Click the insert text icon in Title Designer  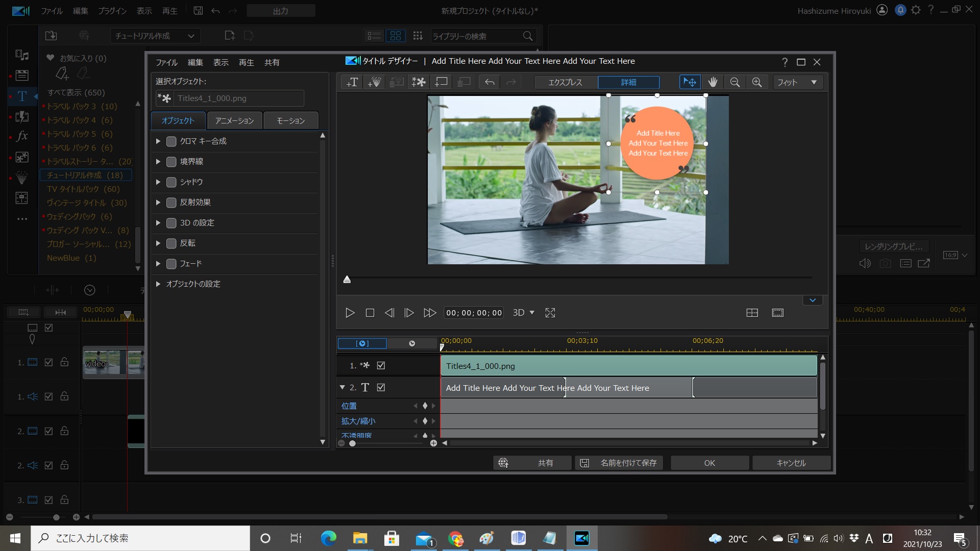pyautogui.click(x=352, y=82)
